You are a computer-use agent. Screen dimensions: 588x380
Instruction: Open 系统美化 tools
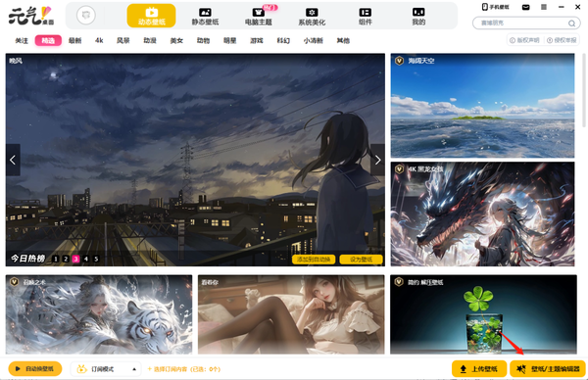[312, 17]
